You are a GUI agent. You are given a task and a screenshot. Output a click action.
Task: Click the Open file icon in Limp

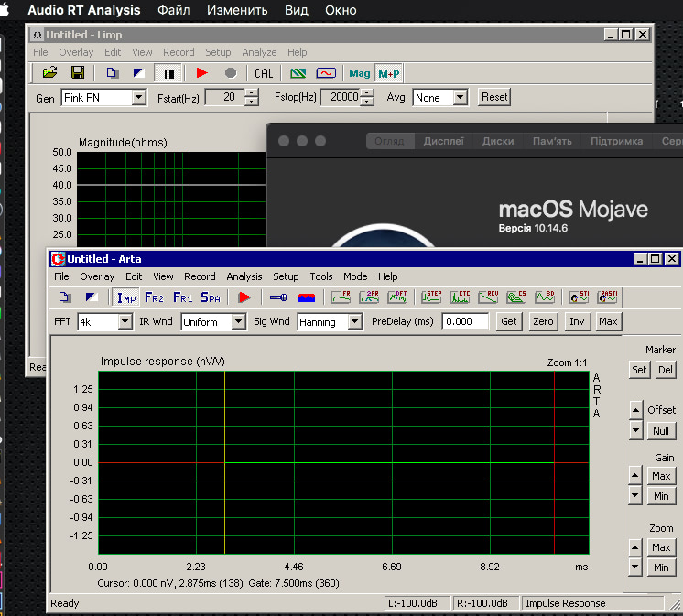(49, 73)
